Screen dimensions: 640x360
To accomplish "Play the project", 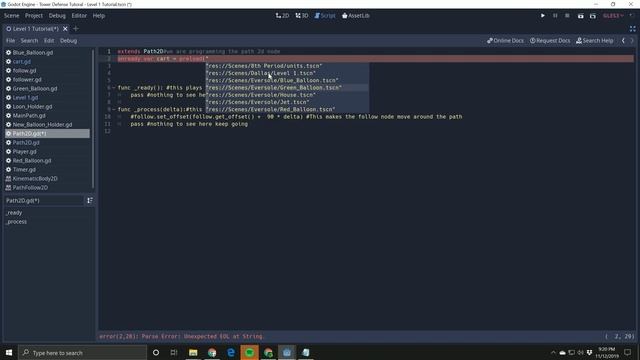I will (542, 16).
